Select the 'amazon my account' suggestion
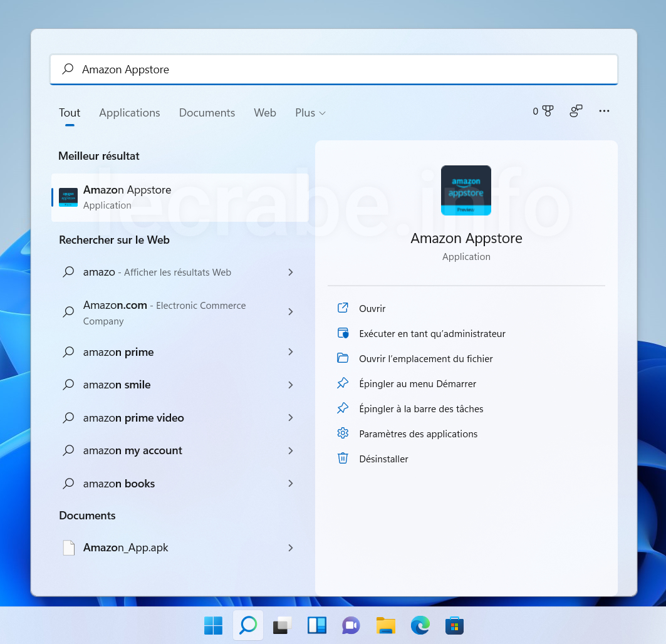 tap(180, 450)
